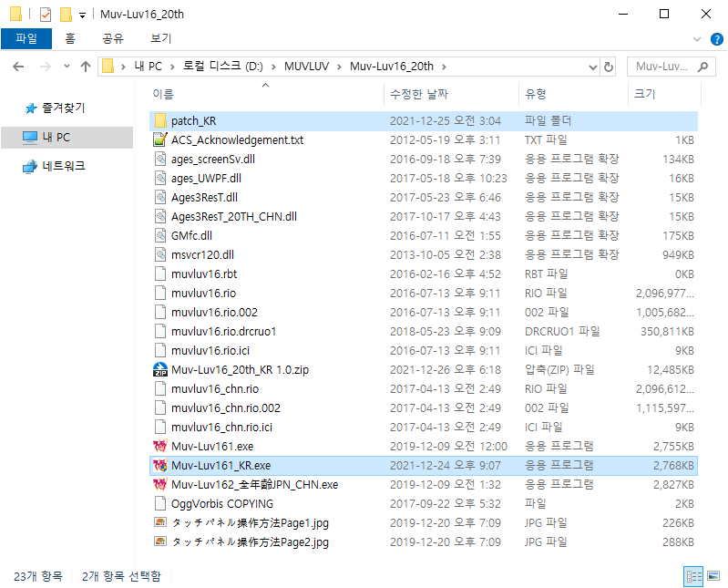Click the New Folder quick access toolbar icon

pyautogui.click(x=66, y=15)
